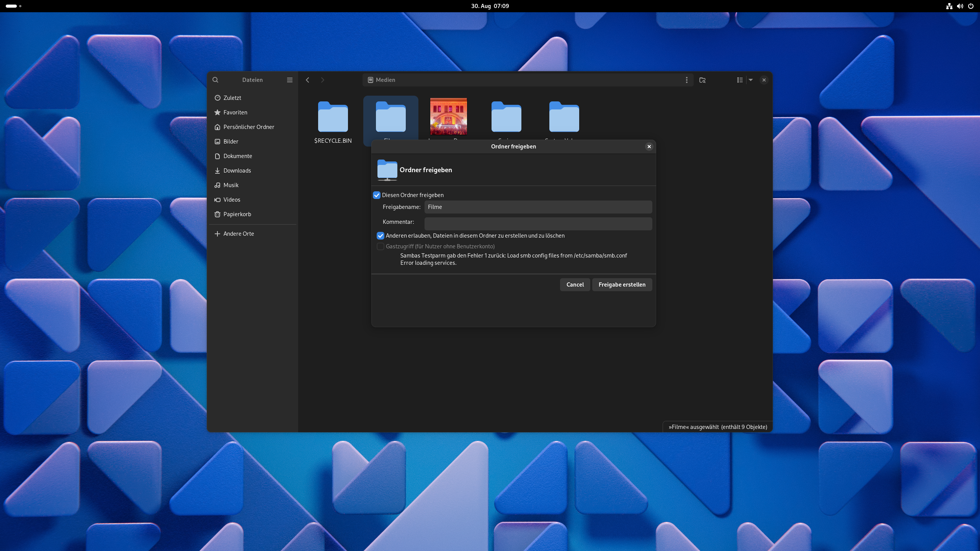Viewport: 980px width, 551px height.
Task: Open the power menu in top bar
Action: coord(970,6)
